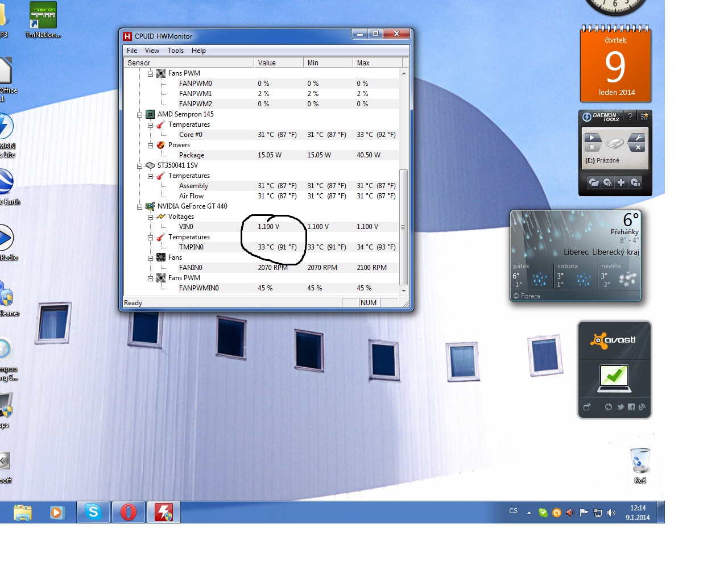The image size is (728, 582).
Task: Collapse Temperatures under NVIDIA GeForce GT 440
Action: 150,237
